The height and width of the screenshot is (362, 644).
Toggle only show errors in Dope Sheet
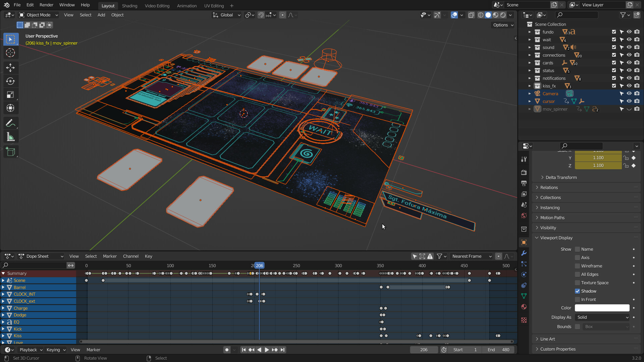(x=430, y=256)
